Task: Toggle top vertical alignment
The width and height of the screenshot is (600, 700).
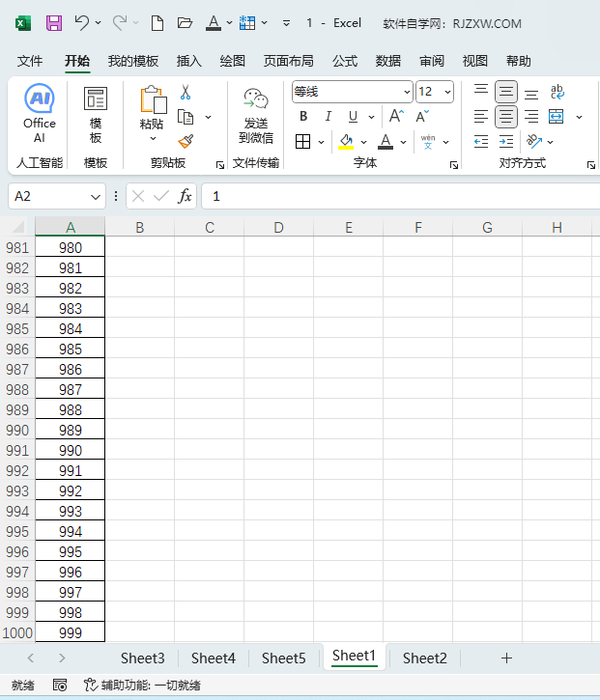Action: click(481, 91)
